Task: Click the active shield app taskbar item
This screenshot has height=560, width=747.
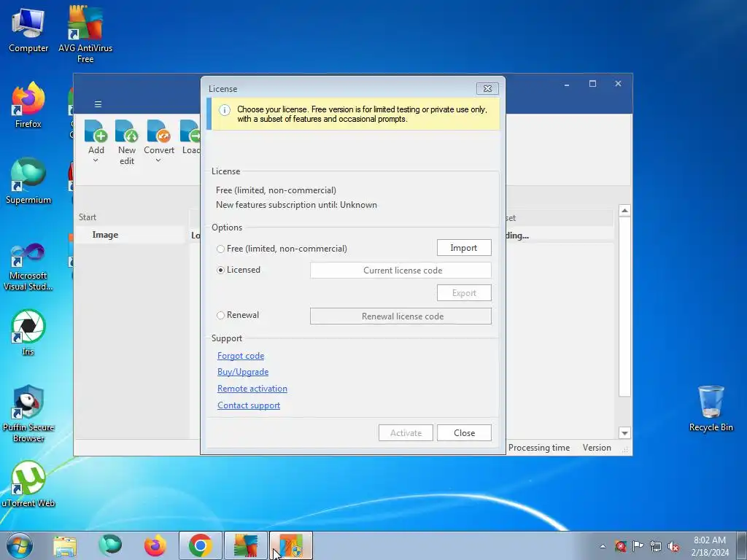Action: pyautogui.click(x=291, y=545)
